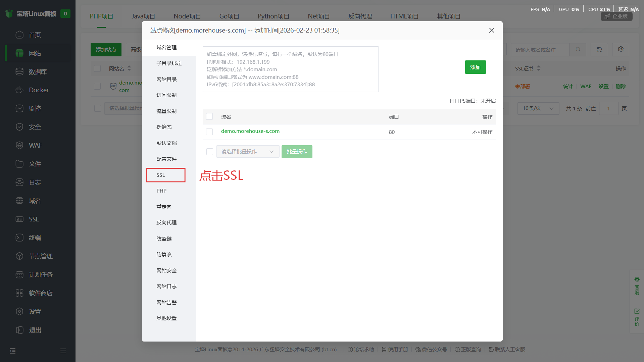The height and width of the screenshot is (362, 644).
Task: Open the gear settings icon in toolbar
Action: click(x=621, y=49)
